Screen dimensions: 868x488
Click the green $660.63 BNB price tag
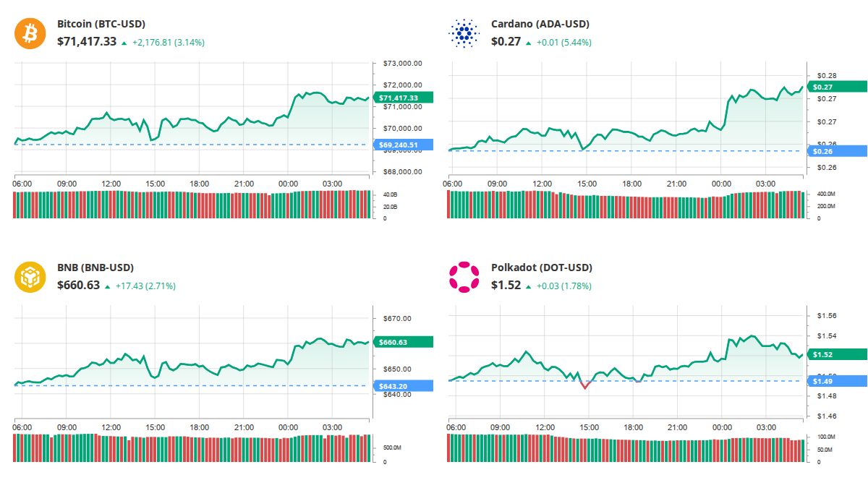(403, 342)
